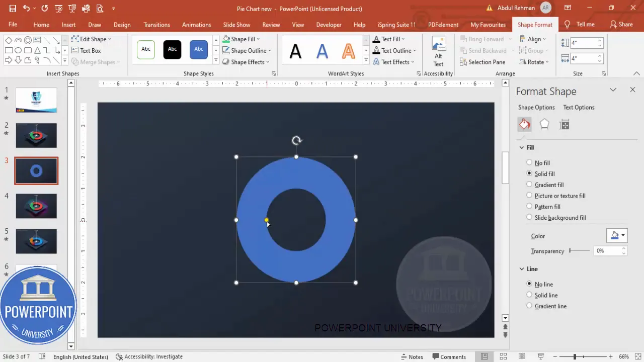
Task: Open the File menu tab
Action: 13,25
